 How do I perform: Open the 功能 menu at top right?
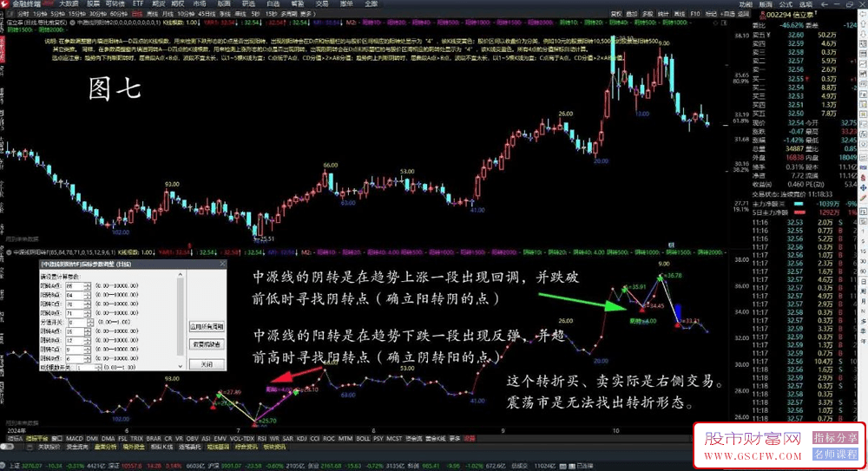(x=746, y=4)
